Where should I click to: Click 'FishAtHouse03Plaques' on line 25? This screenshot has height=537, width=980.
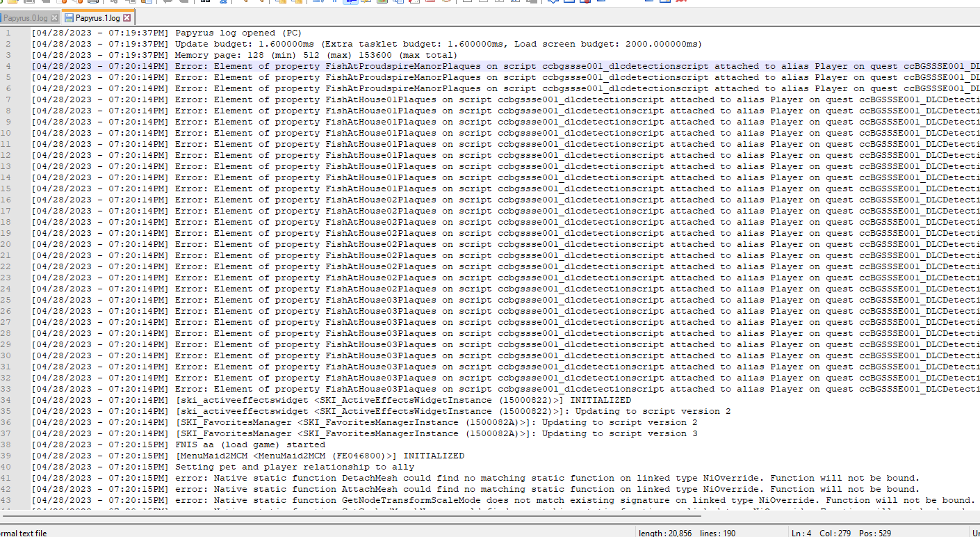(381, 300)
